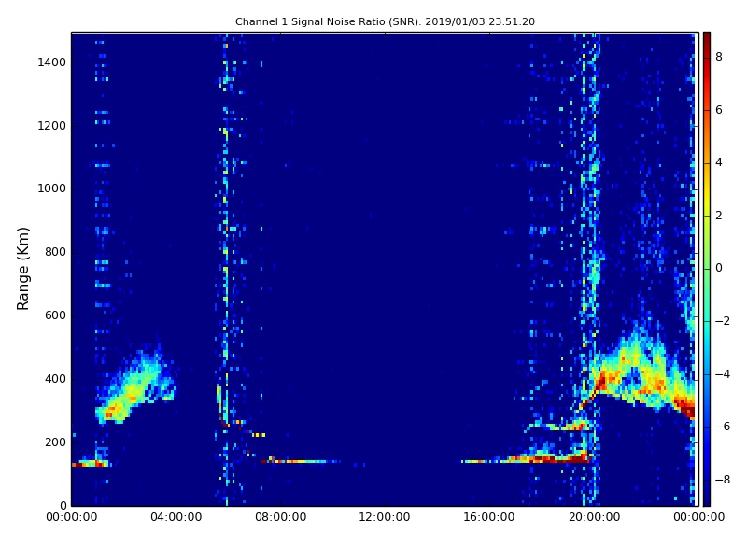Click the colorbar label −6
Screen dimensions: 747x560
coord(723,427)
